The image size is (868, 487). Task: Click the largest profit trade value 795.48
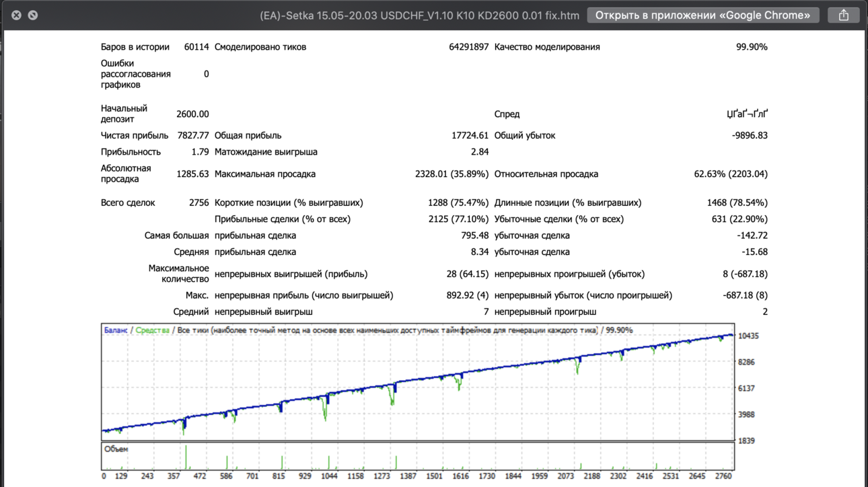point(475,236)
